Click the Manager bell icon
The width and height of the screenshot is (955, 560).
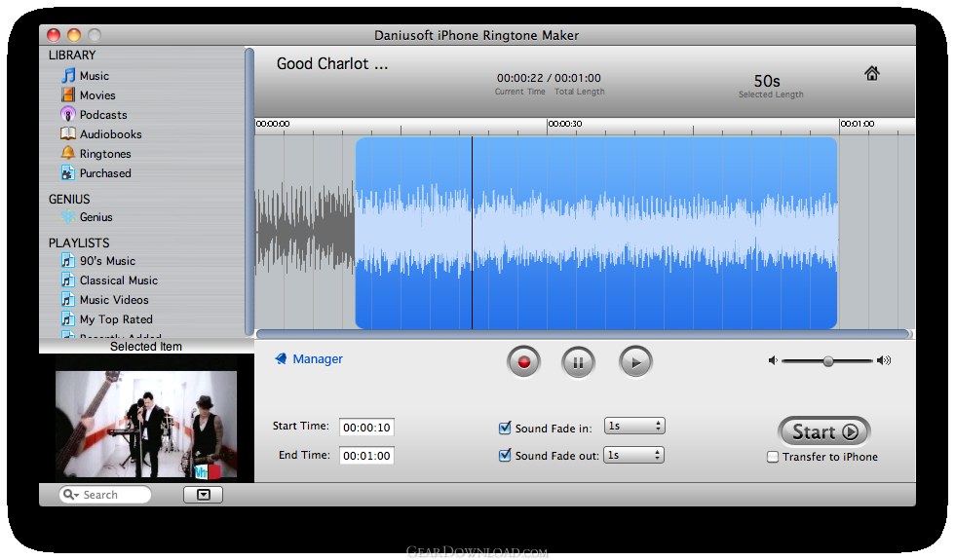coord(281,358)
